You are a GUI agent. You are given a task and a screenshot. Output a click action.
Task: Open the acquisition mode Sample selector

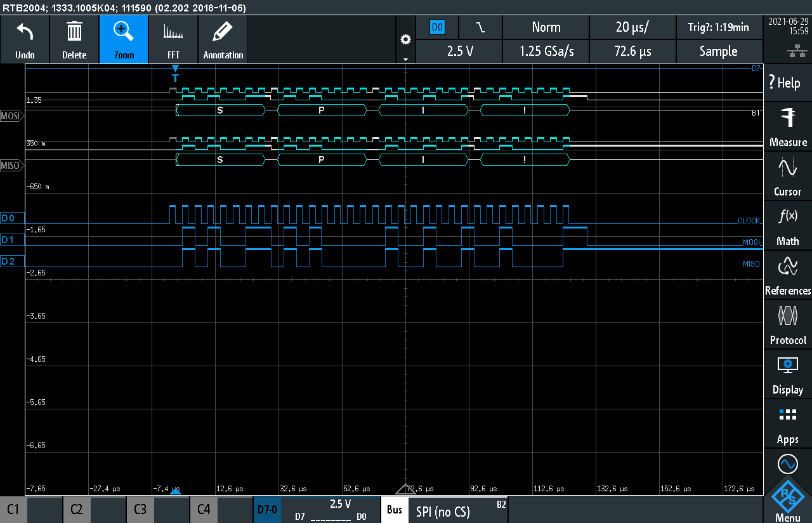(719, 51)
